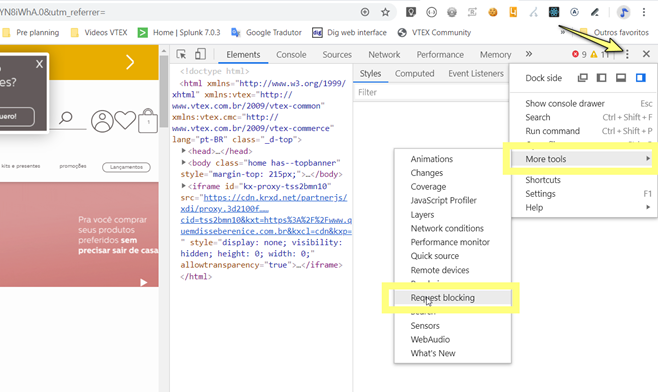658x392 pixels.
Task: Undock DevTools into separate window
Action: [x=582, y=78]
